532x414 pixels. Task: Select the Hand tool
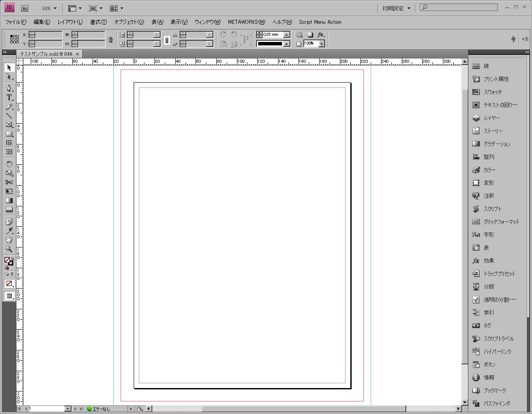pyautogui.click(x=9, y=240)
